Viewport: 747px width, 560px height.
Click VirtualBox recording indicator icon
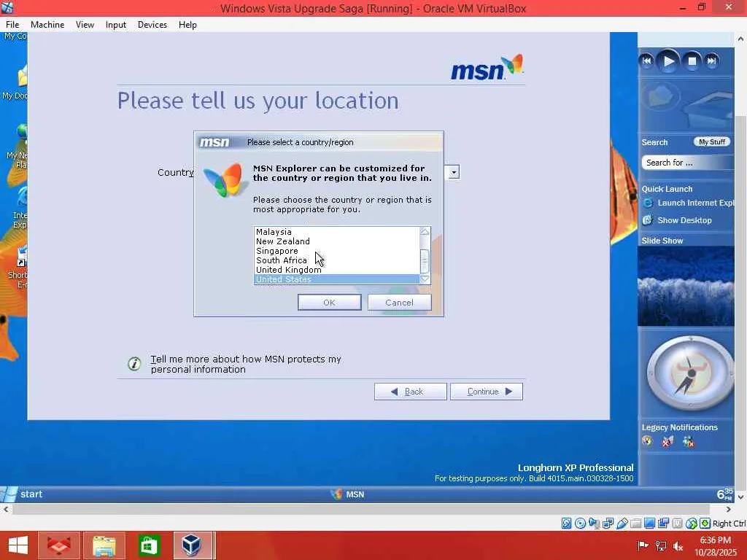pyautogui.click(x=663, y=524)
